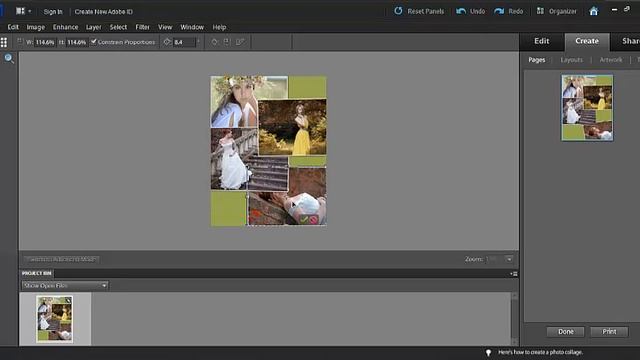Open the arrange documents layout icon
The width and height of the screenshot is (640, 360).
tap(20, 11)
